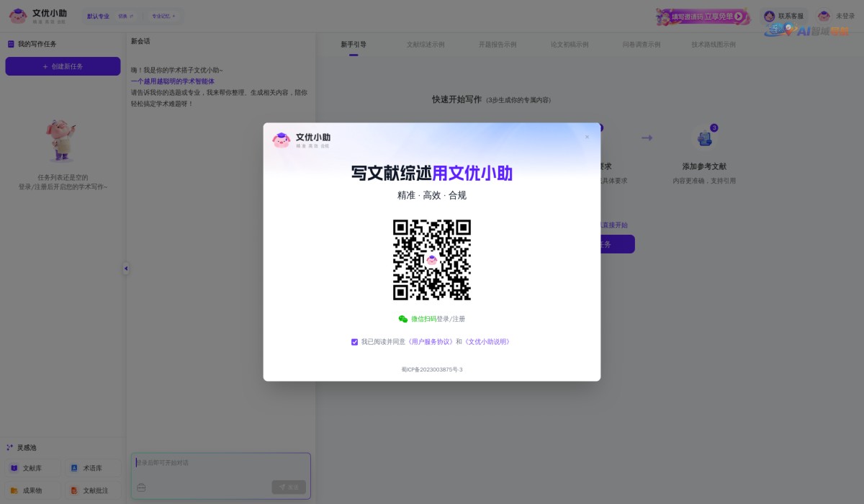Screen dimensions: 864x504
Task: Click the 新会话 heading
Action: click(x=140, y=41)
